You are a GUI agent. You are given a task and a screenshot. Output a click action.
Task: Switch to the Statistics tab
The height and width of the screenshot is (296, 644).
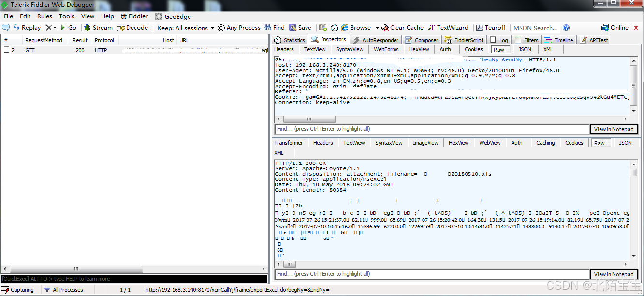pos(290,40)
